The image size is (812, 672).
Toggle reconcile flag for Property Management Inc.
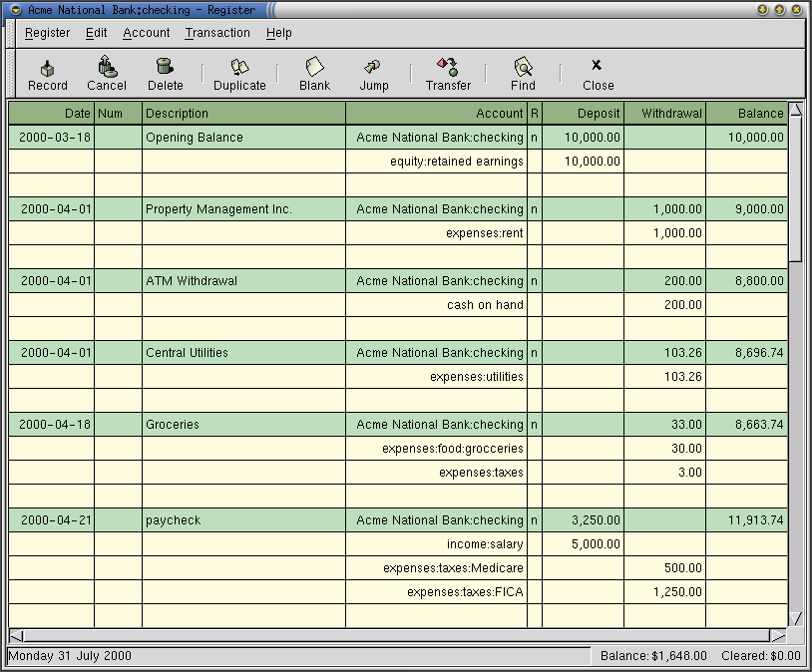point(535,209)
